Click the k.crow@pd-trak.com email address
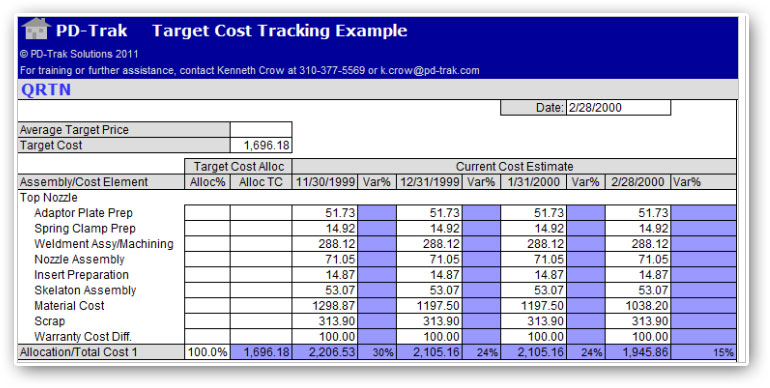The width and height of the screenshot is (770, 388). pyautogui.click(x=430, y=70)
